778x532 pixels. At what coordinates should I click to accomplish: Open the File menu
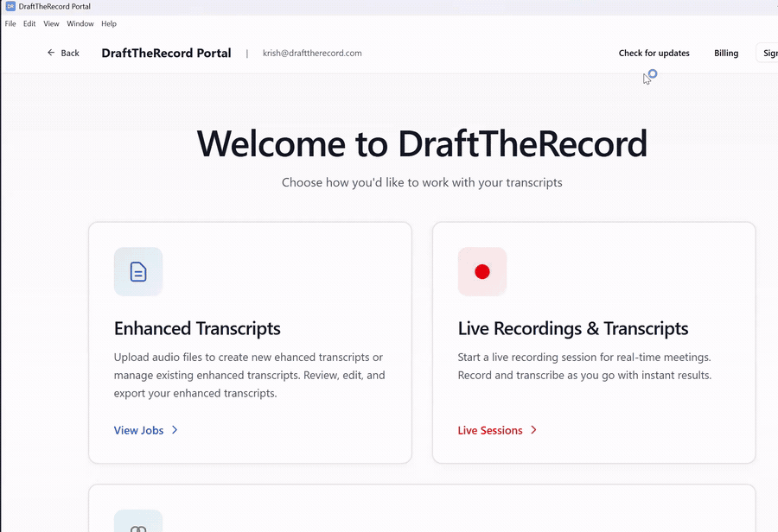(x=10, y=24)
